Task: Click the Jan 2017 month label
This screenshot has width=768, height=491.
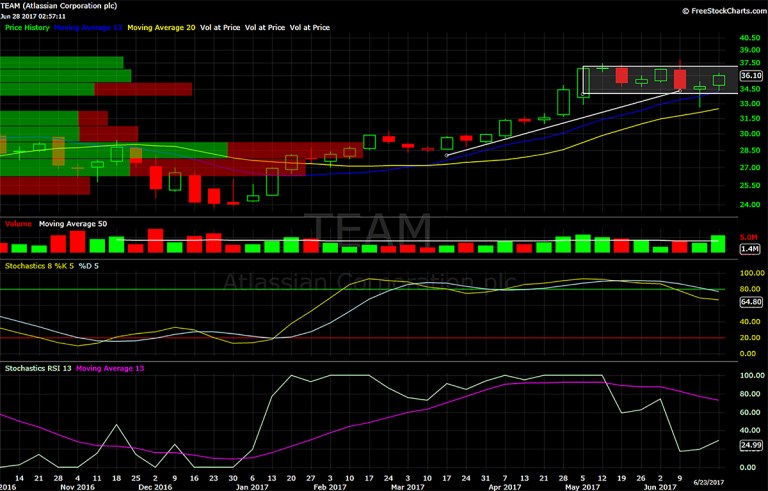Action: [252, 487]
